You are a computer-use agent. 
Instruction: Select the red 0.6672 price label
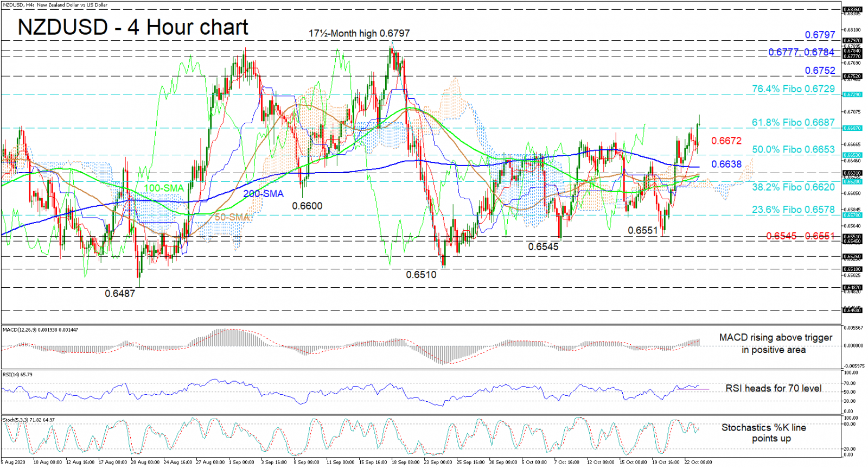[x=726, y=141]
